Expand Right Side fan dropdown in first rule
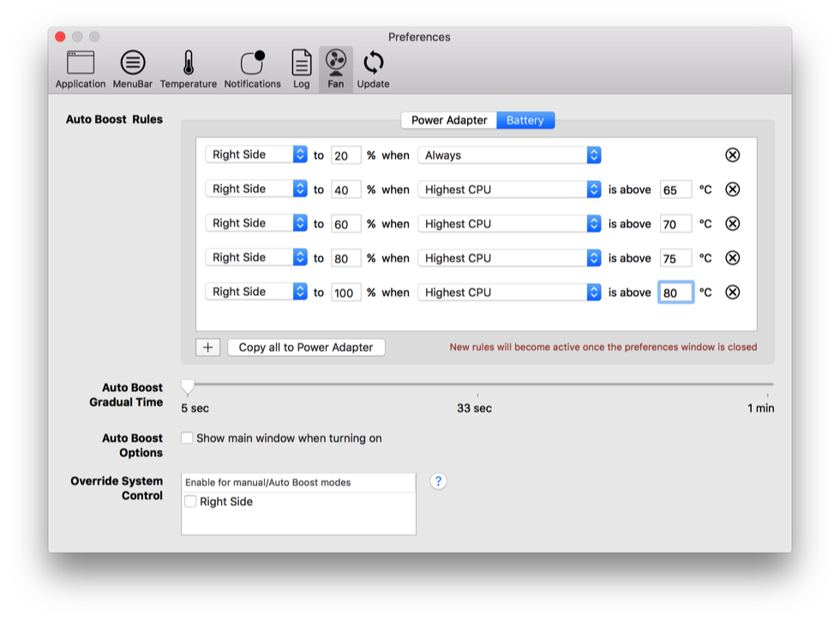 pyautogui.click(x=256, y=155)
